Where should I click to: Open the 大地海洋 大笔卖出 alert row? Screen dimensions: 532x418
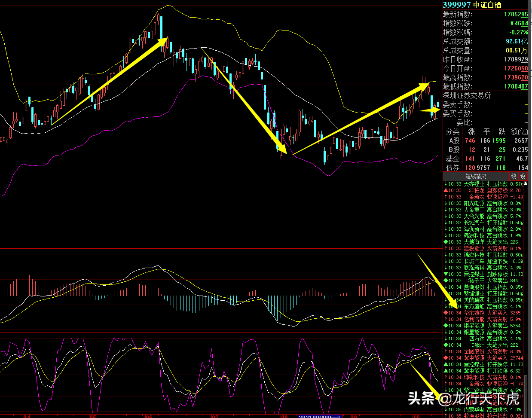coord(483,242)
